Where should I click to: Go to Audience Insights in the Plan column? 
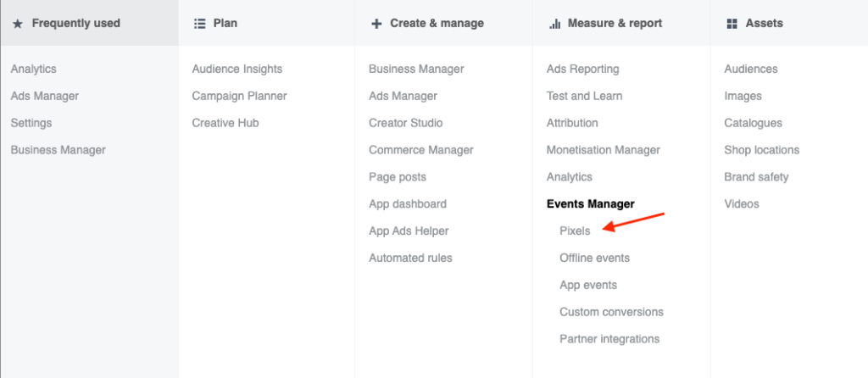[x=237, y=69]
